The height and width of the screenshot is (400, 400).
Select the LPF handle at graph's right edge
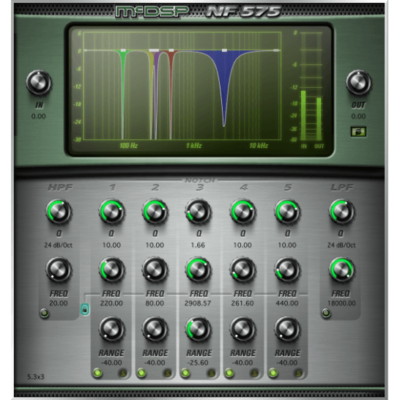[276, 50]
